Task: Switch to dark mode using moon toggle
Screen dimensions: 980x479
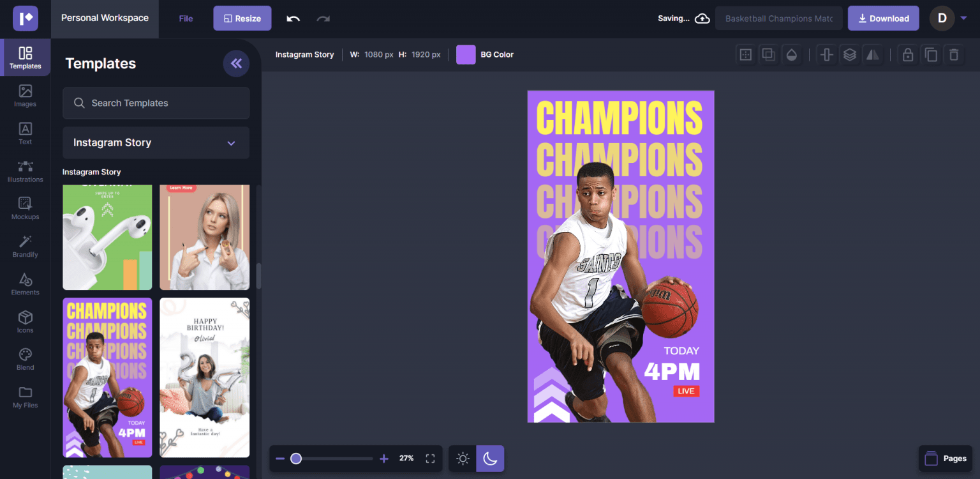Action: coord(490,458)
